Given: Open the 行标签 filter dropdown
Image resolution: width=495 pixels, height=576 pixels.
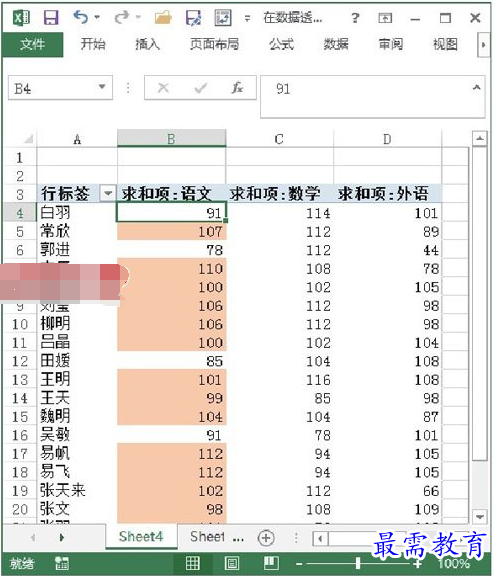Looking at the screenshot, I should pyautogui.click(x=108, y=193).
